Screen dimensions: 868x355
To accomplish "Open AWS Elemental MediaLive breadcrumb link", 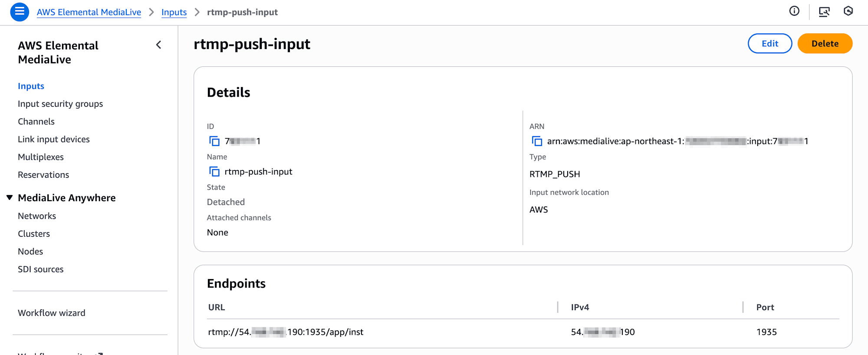I will tap(89, 12).
